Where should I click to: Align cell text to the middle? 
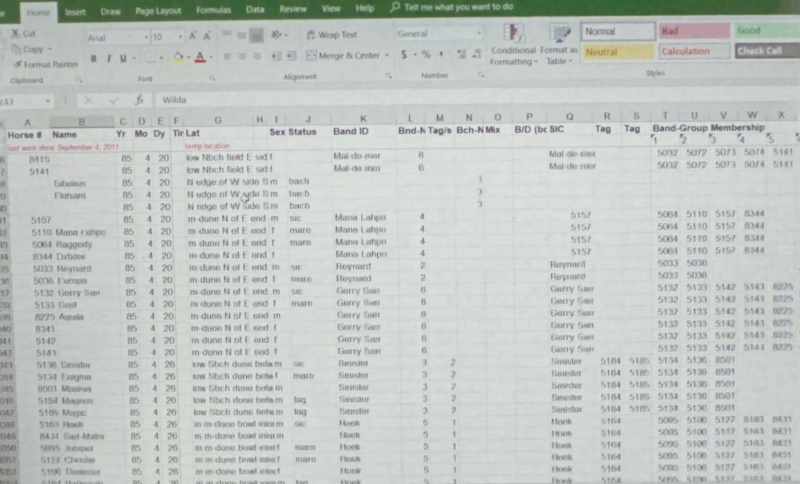[242, 35]
